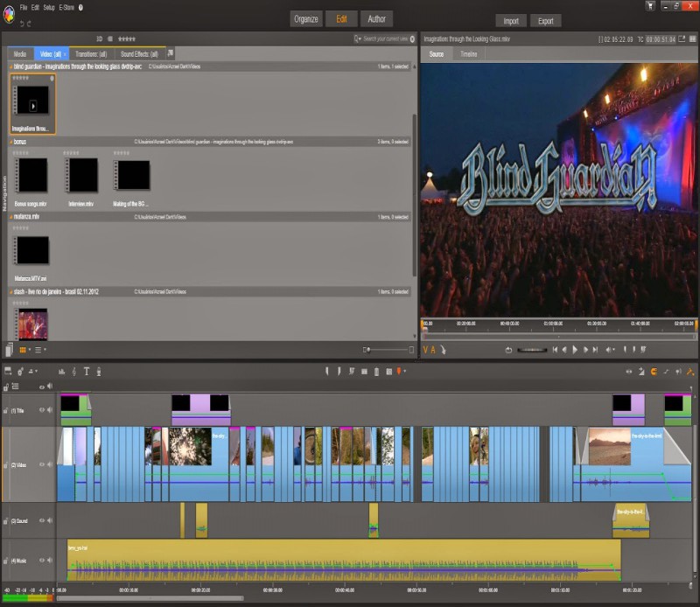700x607 pixels.
Task: Toggle visibility eye on Title track
Action: [41, 409]
